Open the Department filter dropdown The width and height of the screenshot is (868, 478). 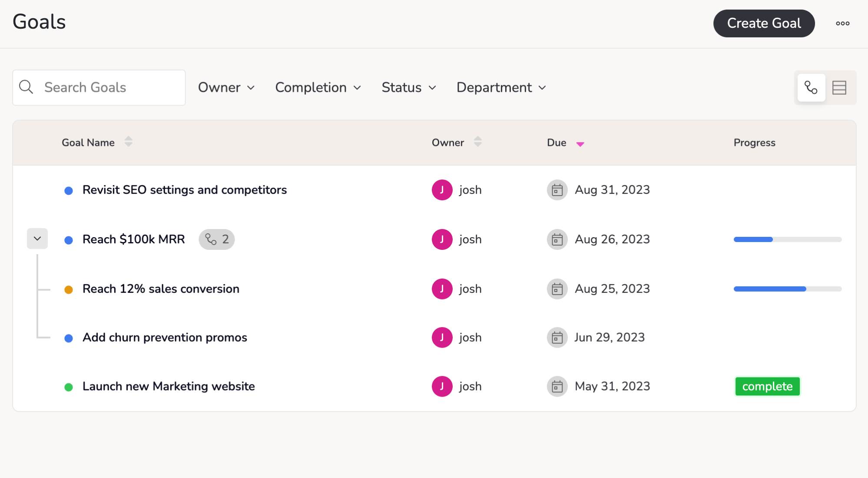(x=501, y=88)
